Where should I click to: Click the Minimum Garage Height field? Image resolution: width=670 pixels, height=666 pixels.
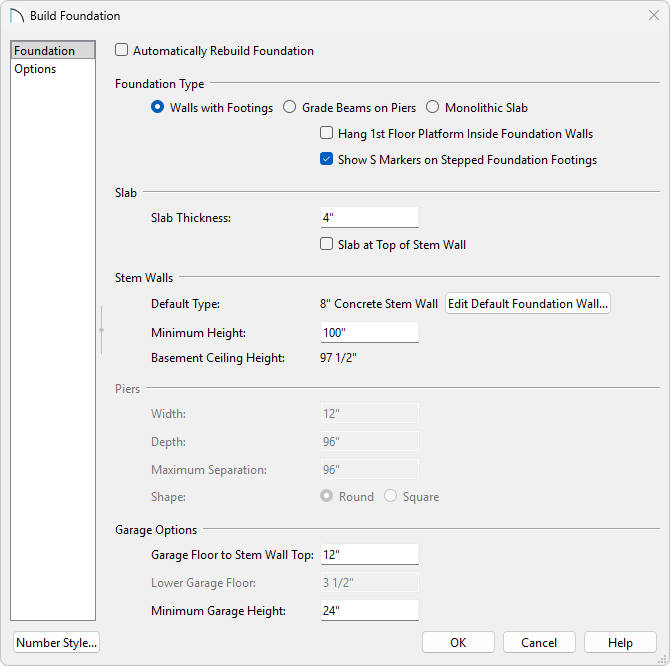[x=370, y=610]
